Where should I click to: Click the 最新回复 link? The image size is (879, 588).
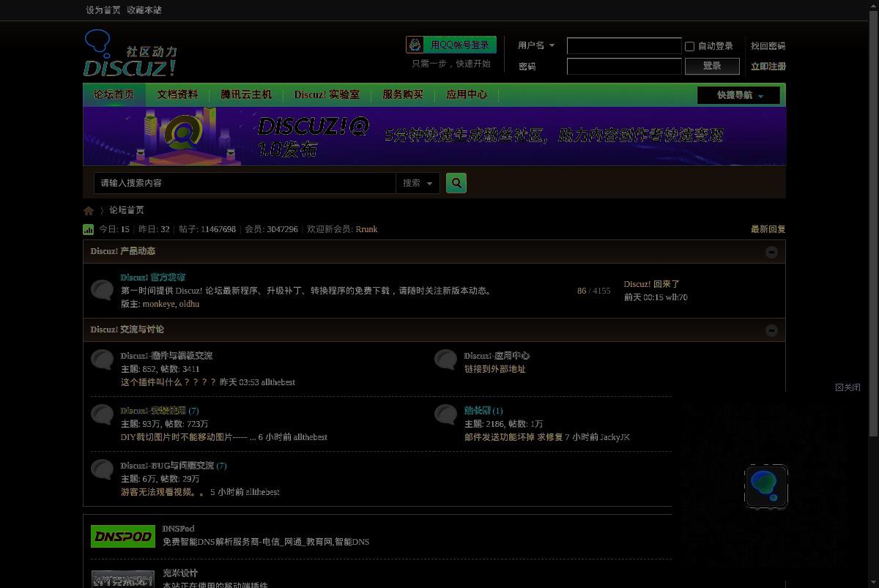point(768,229)
